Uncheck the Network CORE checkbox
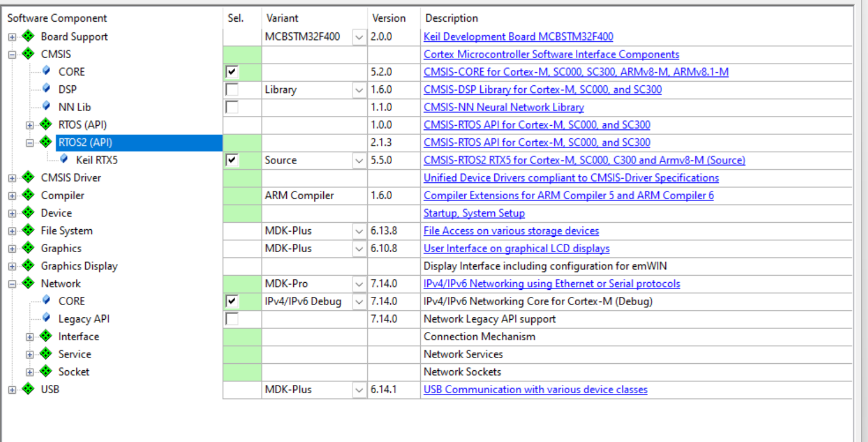This screenshot has width=868, height=442. [233, 301]
